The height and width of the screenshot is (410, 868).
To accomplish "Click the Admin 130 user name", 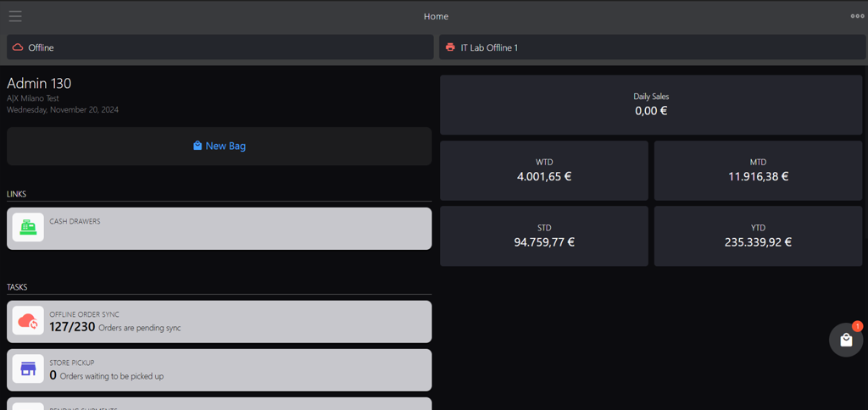I will (x=39, y=84).
